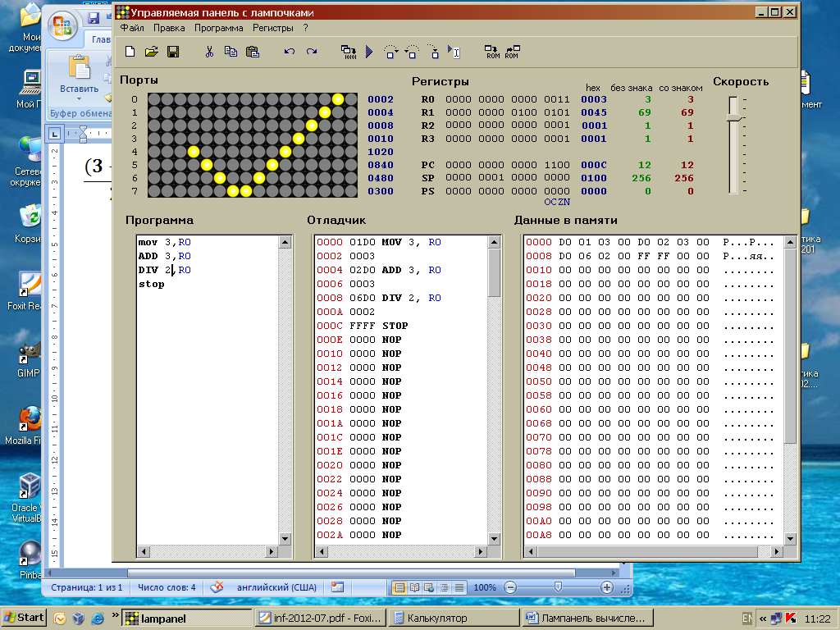Image resolution: width=840 pixels, height=630 pixels.
Task: Cut selection with the scissors icon
Action: tap(209, 52)
